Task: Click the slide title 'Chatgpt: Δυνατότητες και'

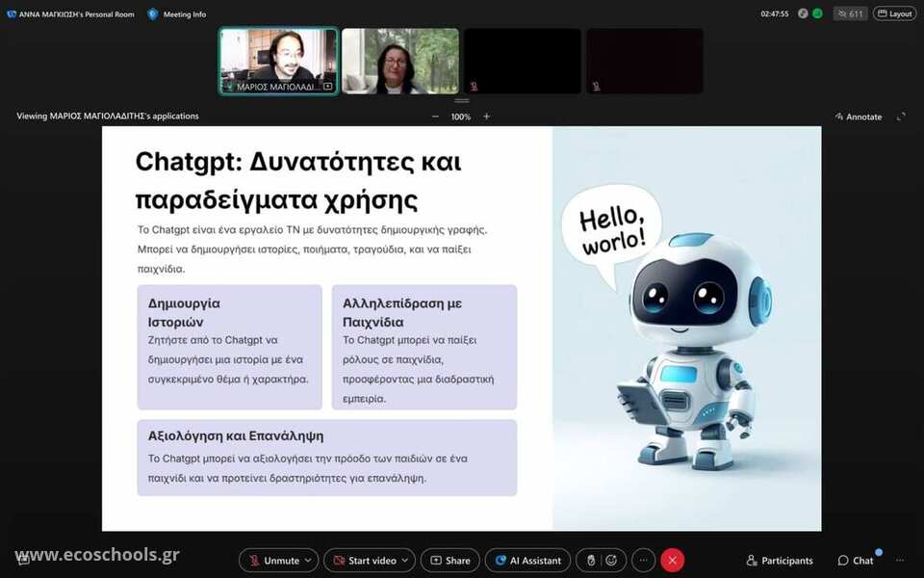Action: (x=298, y=162)
